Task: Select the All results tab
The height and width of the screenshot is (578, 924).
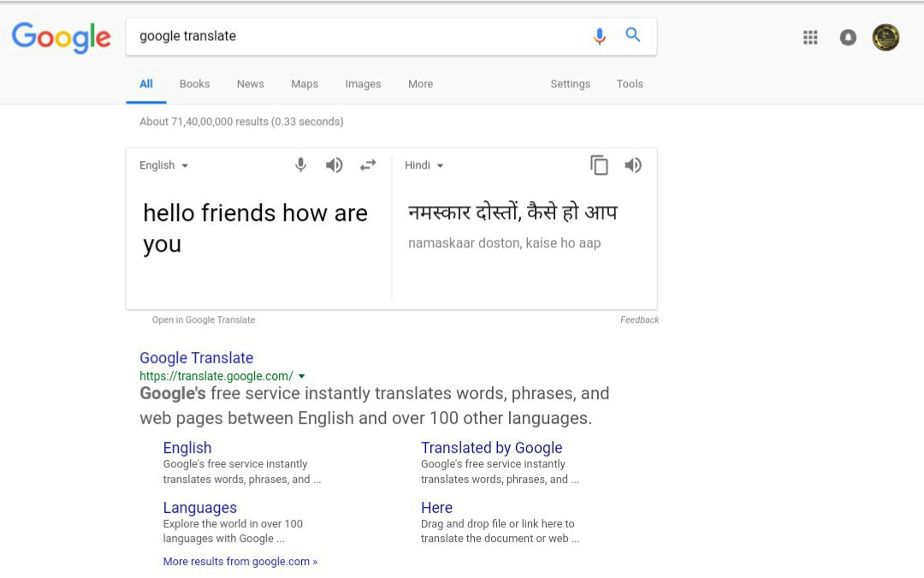Action: point(146,84)
